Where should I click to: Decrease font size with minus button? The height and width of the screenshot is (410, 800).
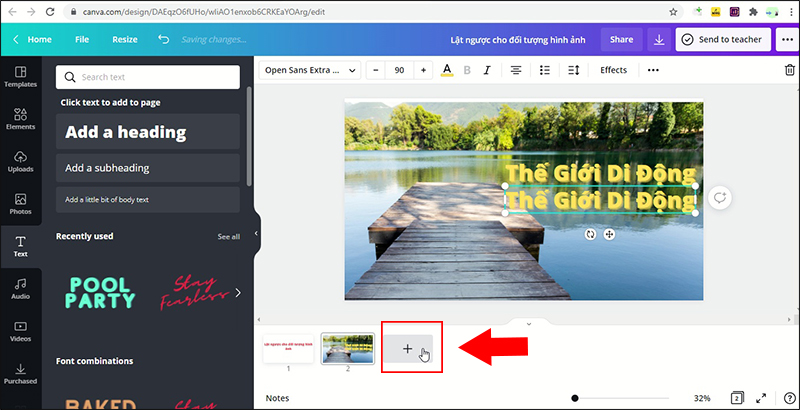(376, 70)
